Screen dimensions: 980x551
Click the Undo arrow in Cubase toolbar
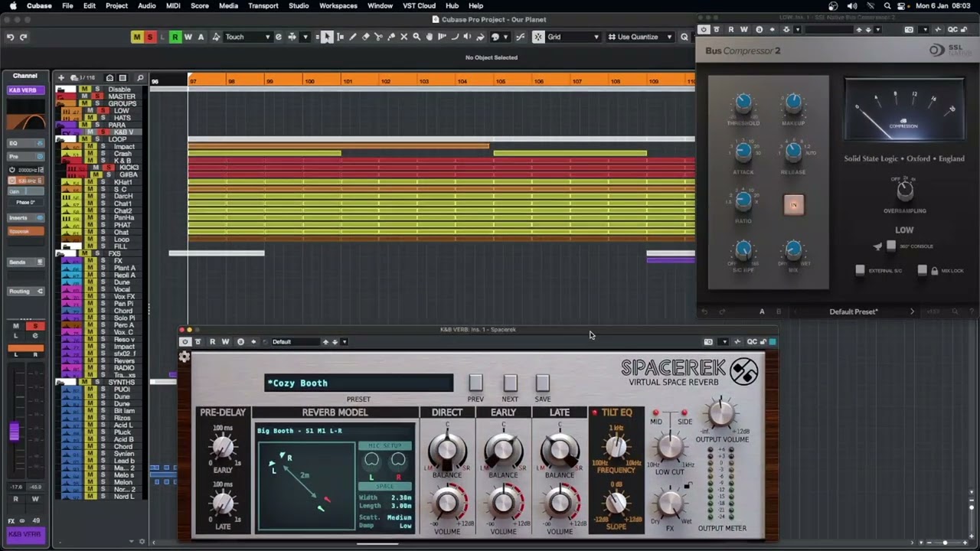pos(10,37)
